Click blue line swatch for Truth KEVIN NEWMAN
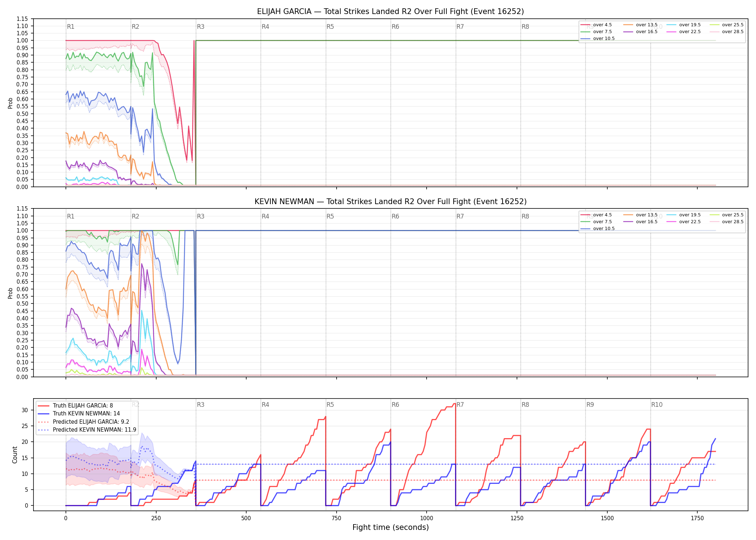 [44, 414]
